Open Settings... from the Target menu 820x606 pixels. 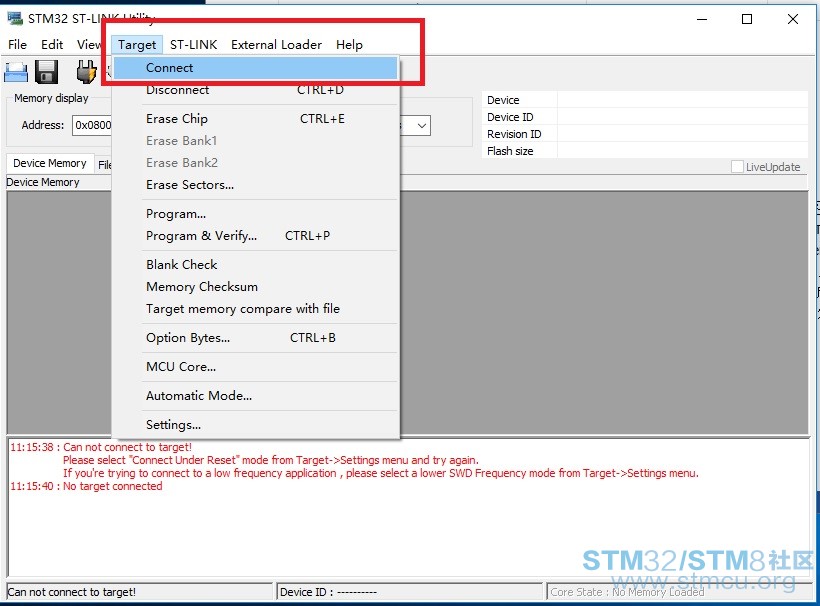[256, 425]
